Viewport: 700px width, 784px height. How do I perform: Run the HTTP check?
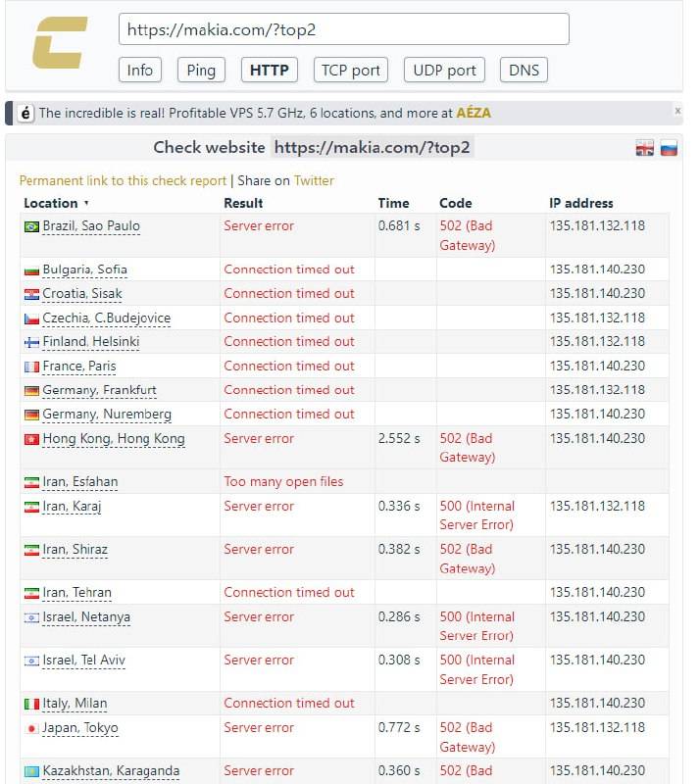click(269, 70)
